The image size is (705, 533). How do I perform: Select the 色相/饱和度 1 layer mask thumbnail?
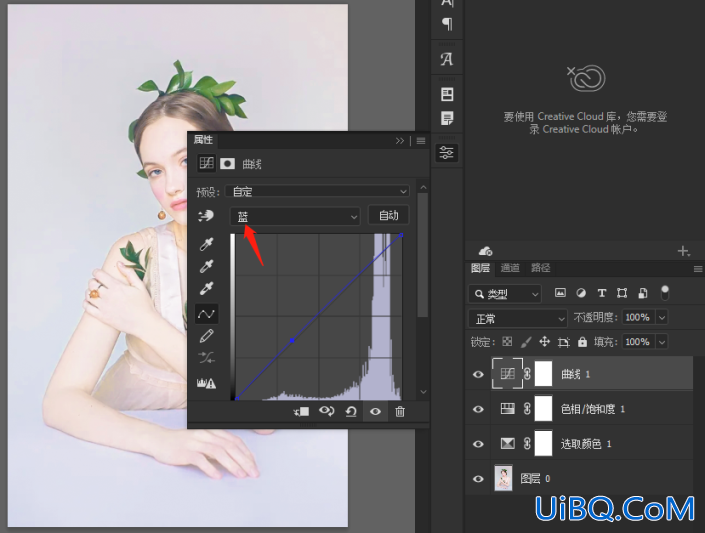pyautogui.click(x=543, y=409)
